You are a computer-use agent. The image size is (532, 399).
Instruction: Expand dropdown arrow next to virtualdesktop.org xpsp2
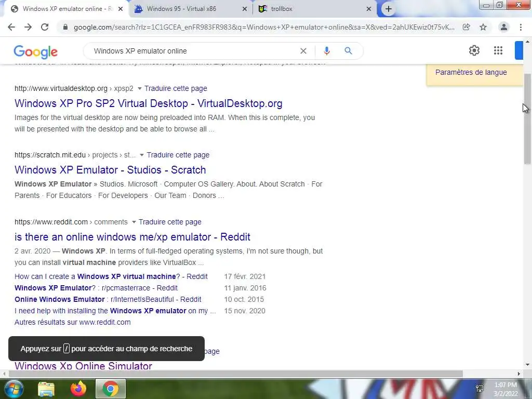pyautogui.click(x=139, y=88)
